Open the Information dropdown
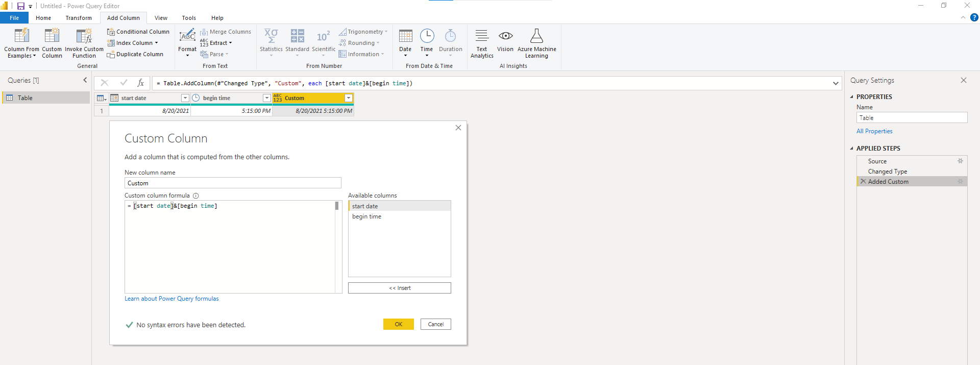Viewport: 980px width, 365px height. (x=361, y=54)
